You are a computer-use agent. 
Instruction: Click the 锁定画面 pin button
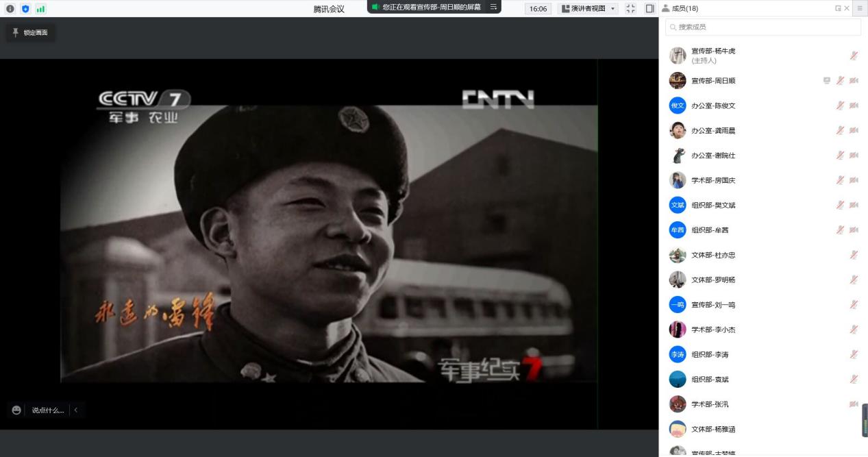coord(31,32)
